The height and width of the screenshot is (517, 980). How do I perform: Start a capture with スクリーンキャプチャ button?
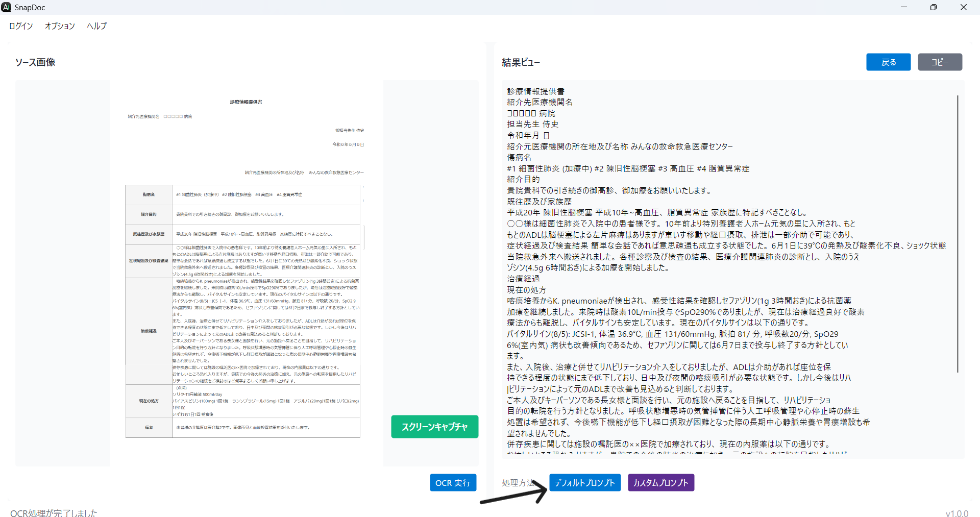coord(434,427)
